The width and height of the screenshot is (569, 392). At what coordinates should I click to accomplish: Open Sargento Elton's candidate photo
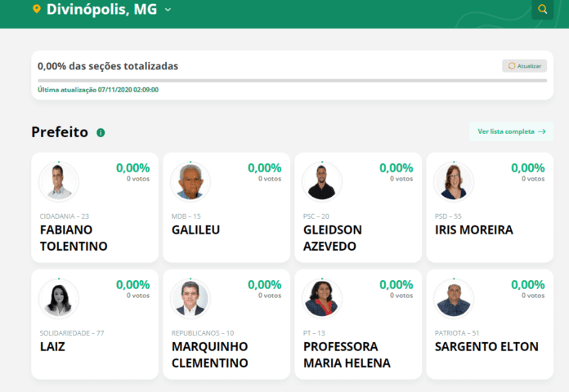(454, 298)
